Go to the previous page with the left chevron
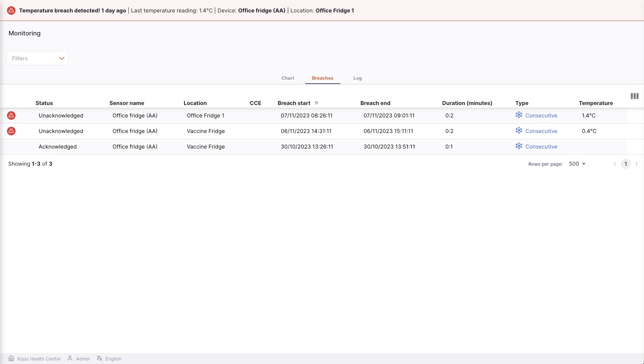This screenshot has width=644, height=364. 615,164
